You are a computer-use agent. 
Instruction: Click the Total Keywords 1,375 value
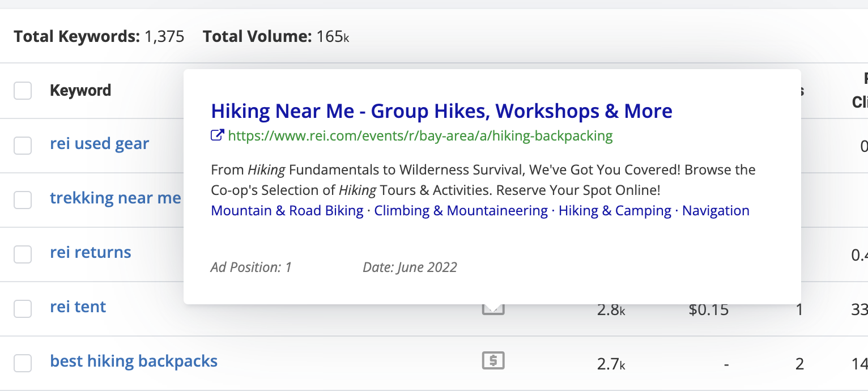tap(164, 37)
